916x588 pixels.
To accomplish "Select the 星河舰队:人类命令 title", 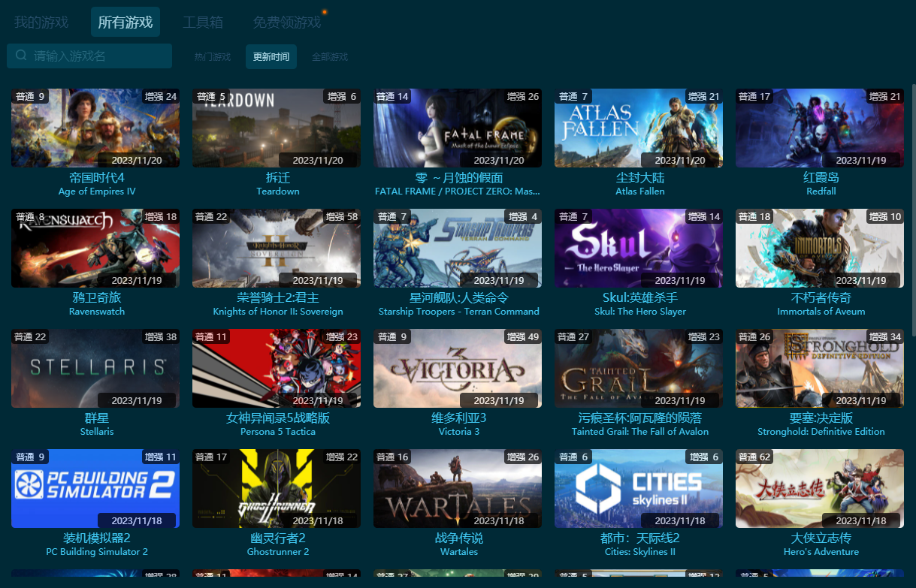I will (x=459, y=298).
